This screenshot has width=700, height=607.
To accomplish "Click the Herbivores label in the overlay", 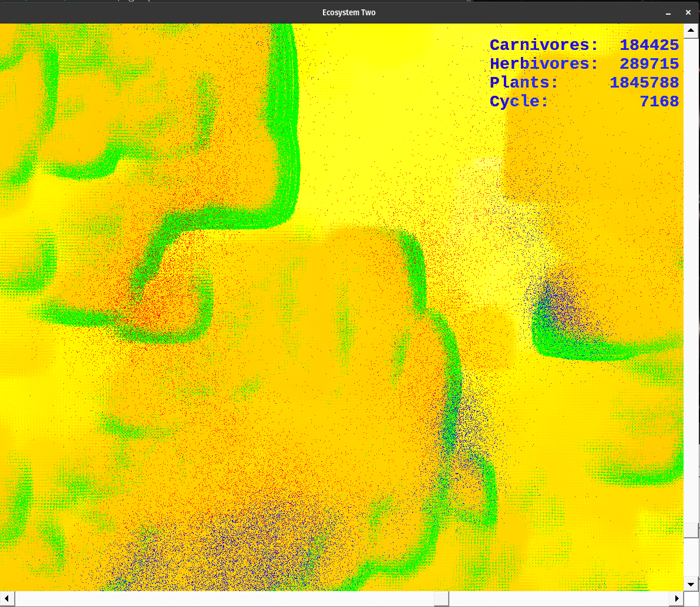I will pyautogui.click(x=544, y=64).
